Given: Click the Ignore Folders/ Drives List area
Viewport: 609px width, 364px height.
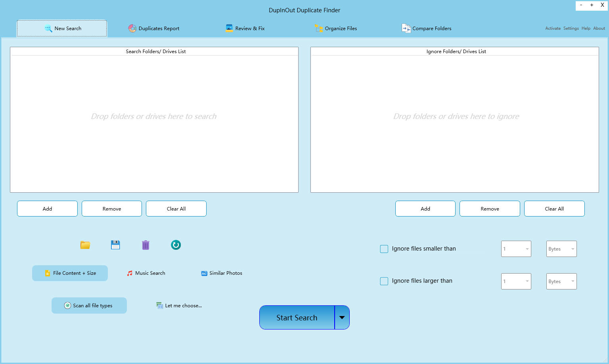Looking at the screenshot, I should coord(455,120).
